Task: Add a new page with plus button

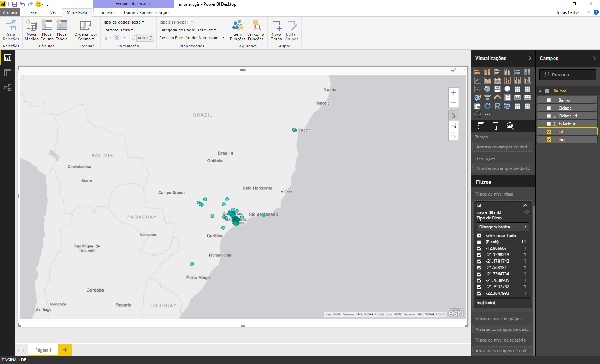Action: click(x=65, y=350)
